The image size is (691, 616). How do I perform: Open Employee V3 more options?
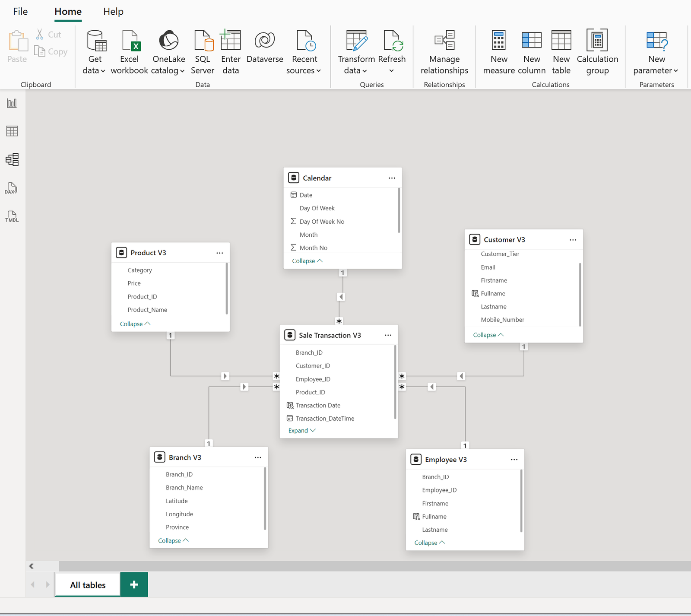point(514,460)
